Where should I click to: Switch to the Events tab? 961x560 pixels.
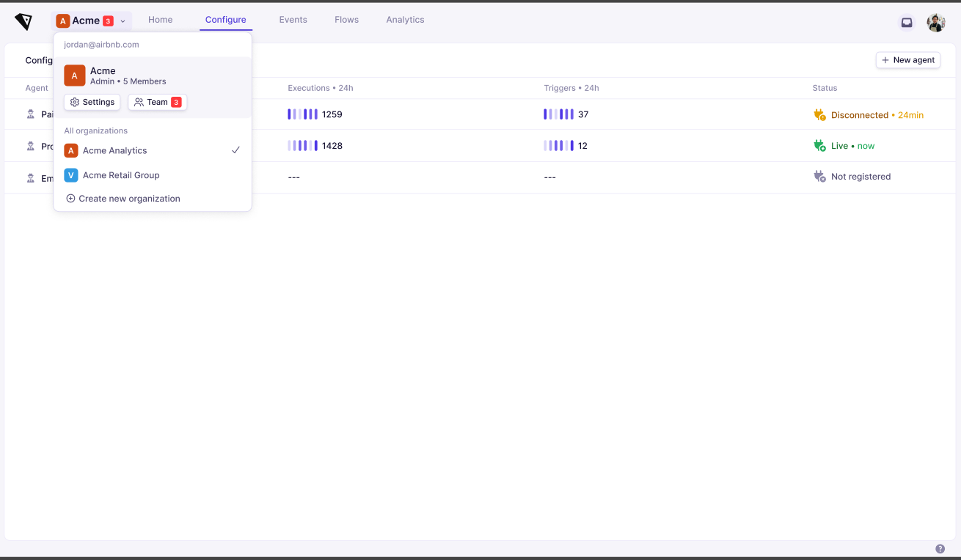tap(293, 20)
